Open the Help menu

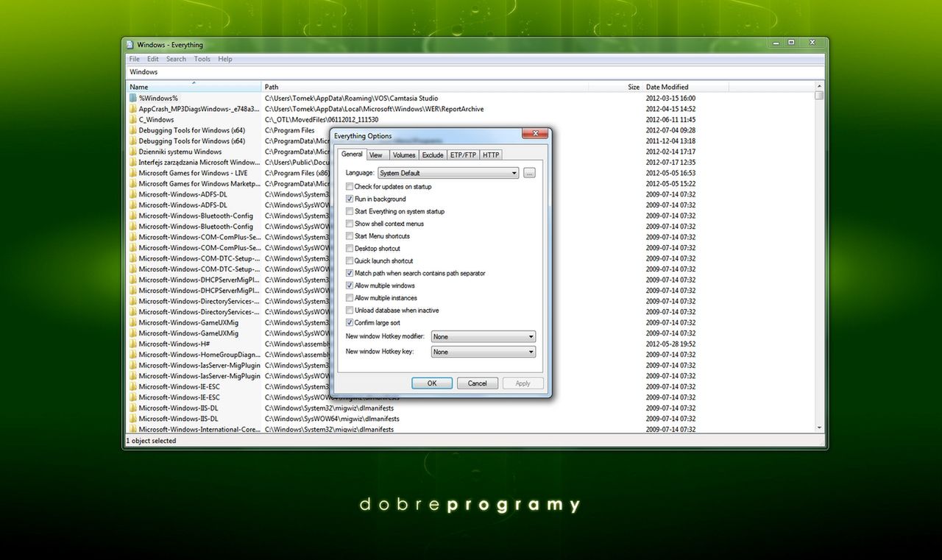pos(225,59)
